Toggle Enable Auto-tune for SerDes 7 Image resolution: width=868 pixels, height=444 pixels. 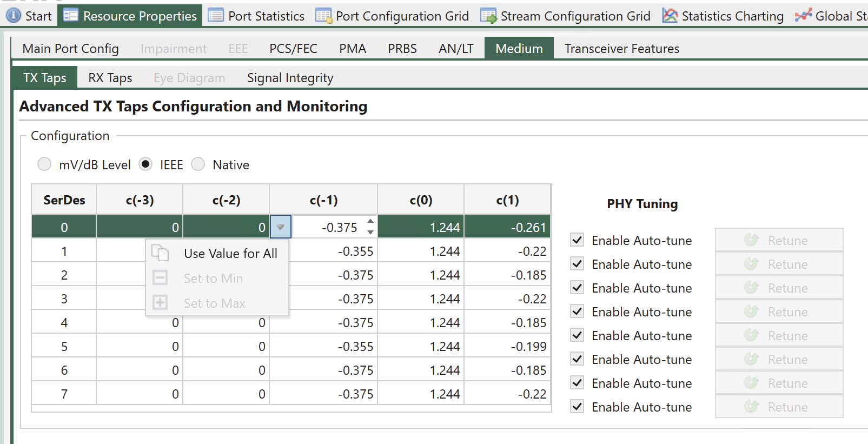tap(577, 406)
